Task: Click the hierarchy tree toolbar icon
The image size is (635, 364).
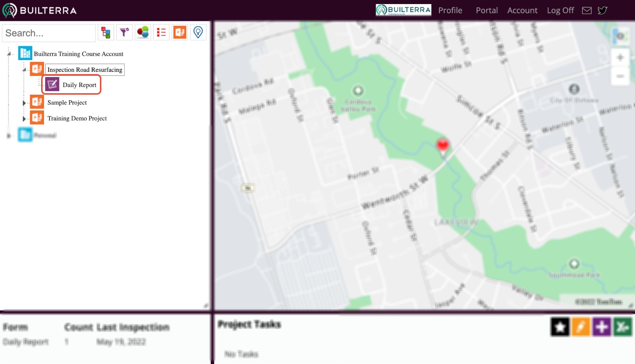Action: 106,33
